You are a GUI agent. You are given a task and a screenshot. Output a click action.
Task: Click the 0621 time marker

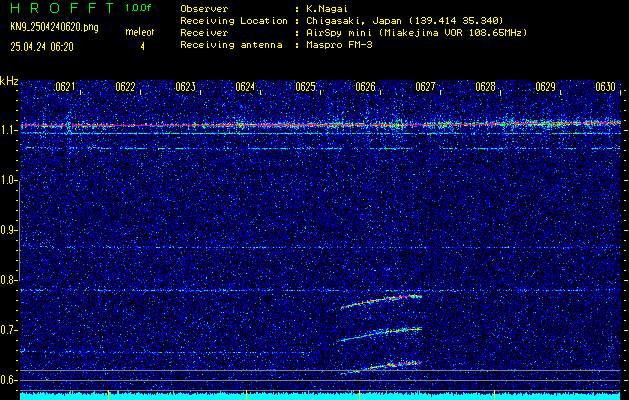65,87
